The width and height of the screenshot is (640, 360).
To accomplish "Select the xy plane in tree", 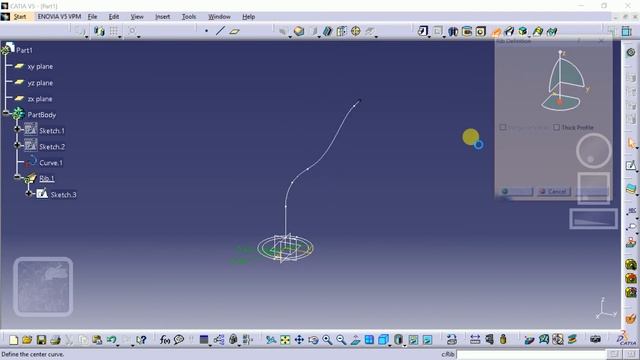I will 40,67.
